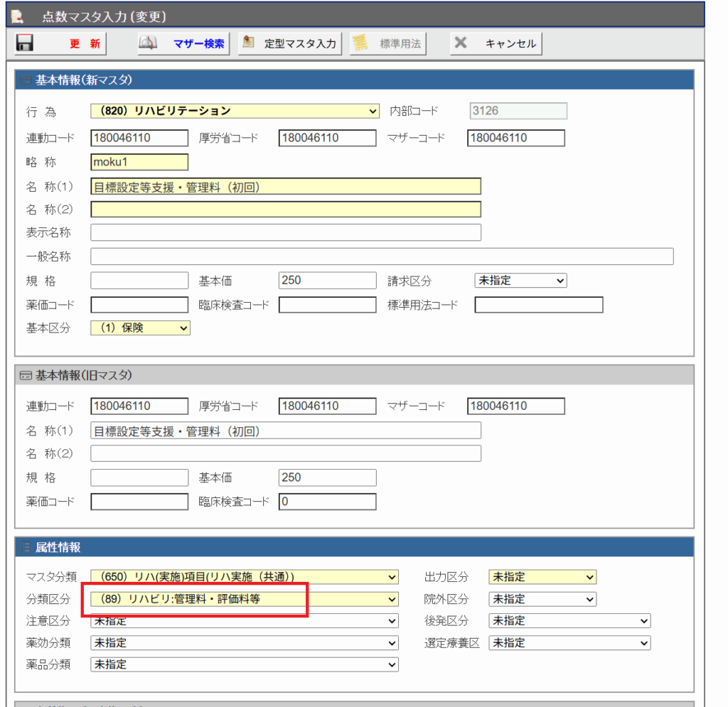Click the new master マザーコード field
The image size is (728, 707).
516,138
